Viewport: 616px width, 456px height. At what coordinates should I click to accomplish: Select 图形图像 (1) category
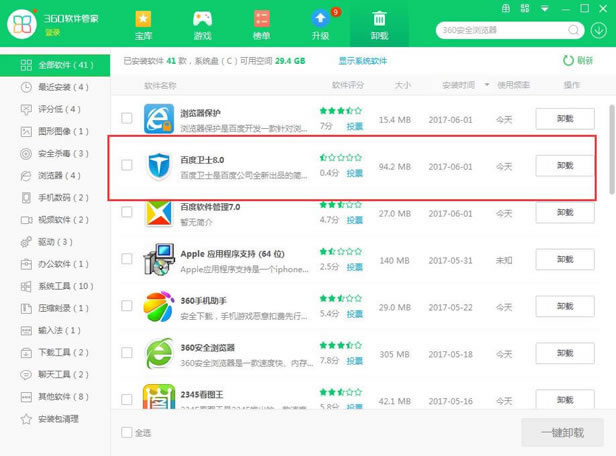coord(55,132)
